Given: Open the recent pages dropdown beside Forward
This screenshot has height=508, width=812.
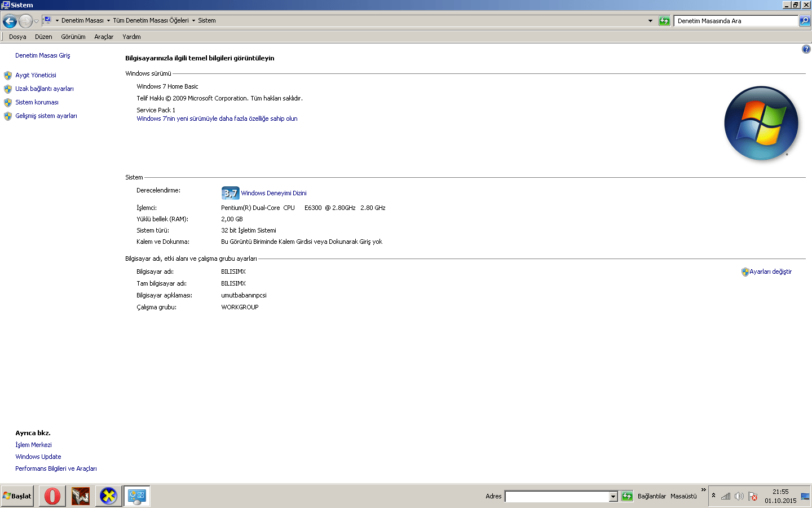Looking at the screenshot, I should click(x=37, y=21).
